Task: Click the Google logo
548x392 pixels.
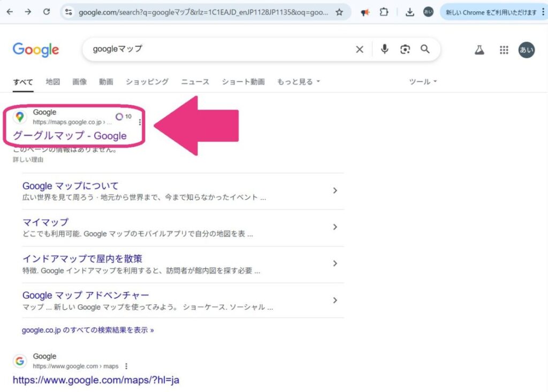Action: tap(36, 50)
